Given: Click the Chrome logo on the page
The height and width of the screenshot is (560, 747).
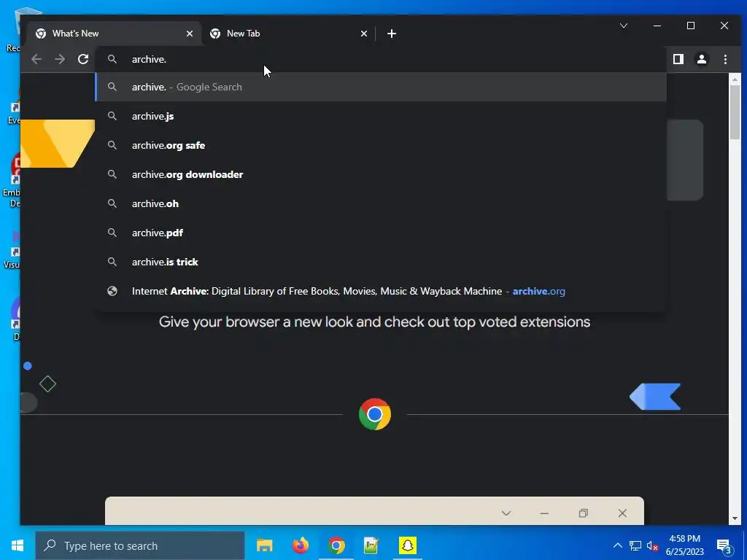Looking at the screenshot, I should 375,414.
